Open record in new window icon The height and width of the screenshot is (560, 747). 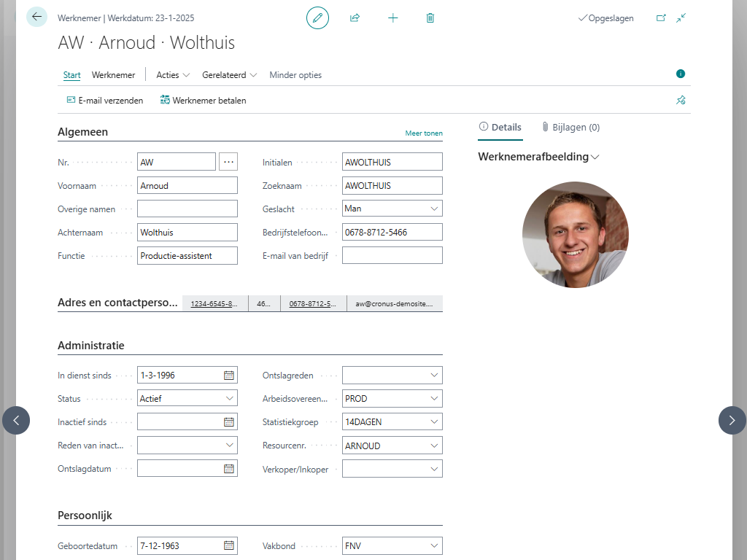[x=661, y=17]
